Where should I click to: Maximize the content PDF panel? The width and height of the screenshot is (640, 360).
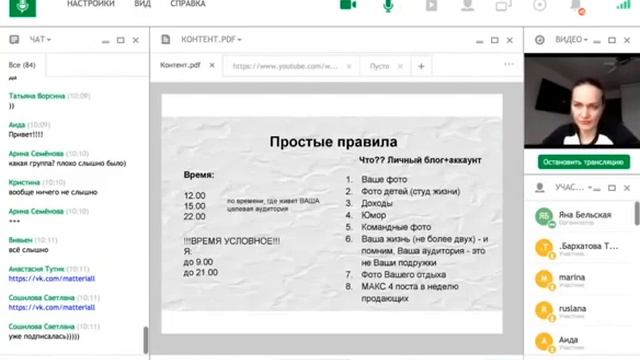(x=495, y=40)
